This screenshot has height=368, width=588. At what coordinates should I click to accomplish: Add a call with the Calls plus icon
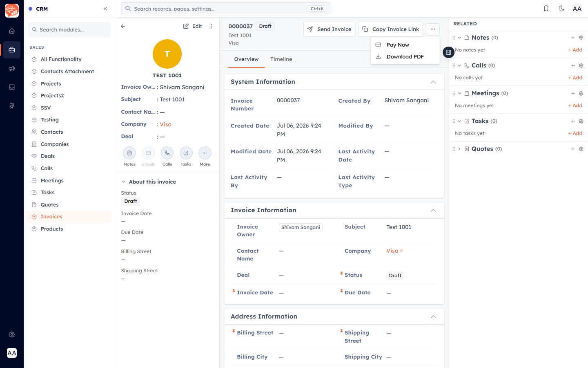click(573, 65)
